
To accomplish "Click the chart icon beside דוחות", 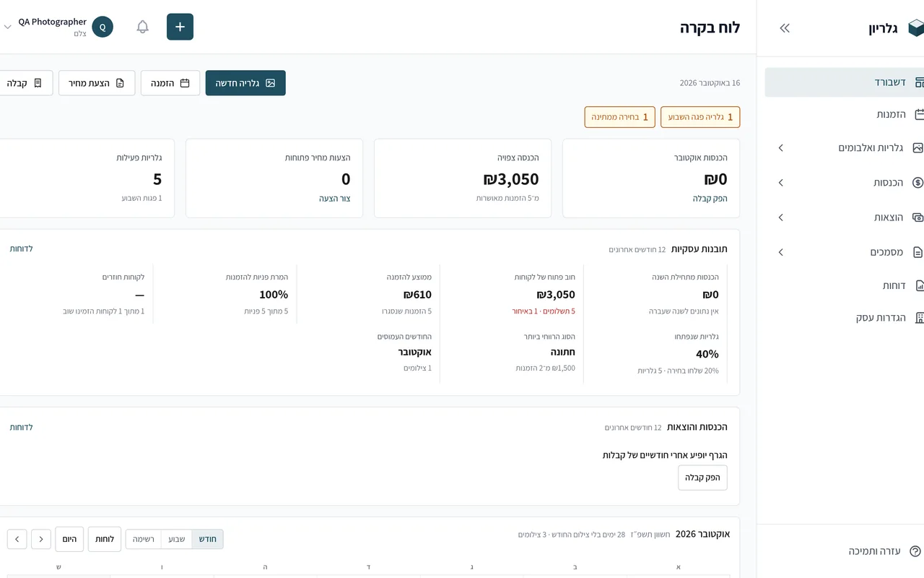I will [919, 285].
